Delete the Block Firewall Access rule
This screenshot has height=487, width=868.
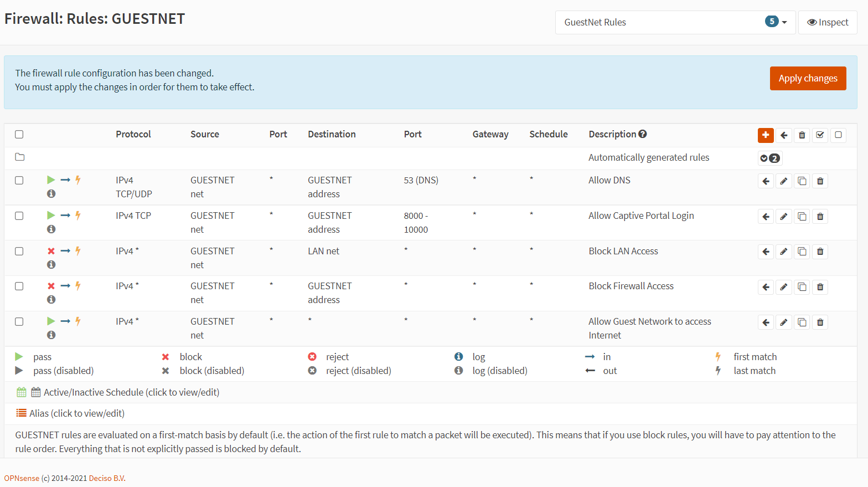[820, 287]
